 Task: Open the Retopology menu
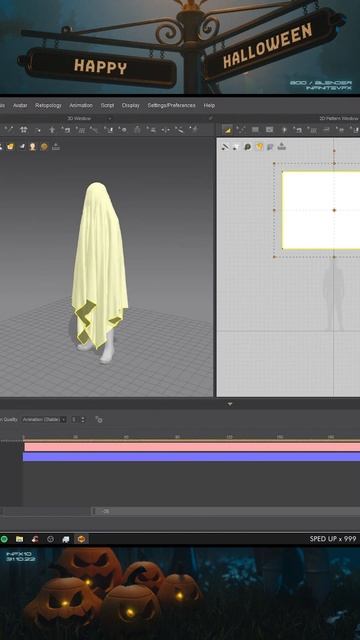pyautogui.click(x=48, y=105)
